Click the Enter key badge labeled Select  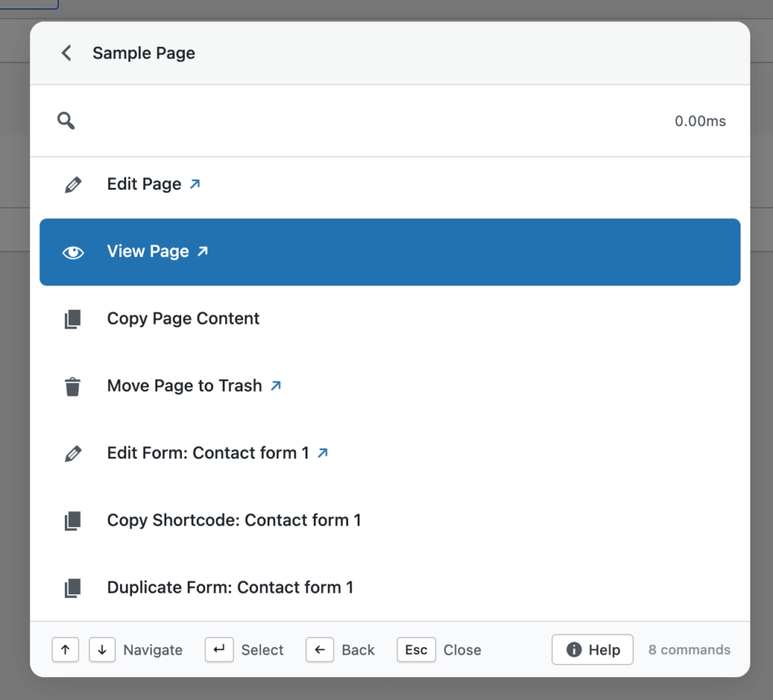219,649
